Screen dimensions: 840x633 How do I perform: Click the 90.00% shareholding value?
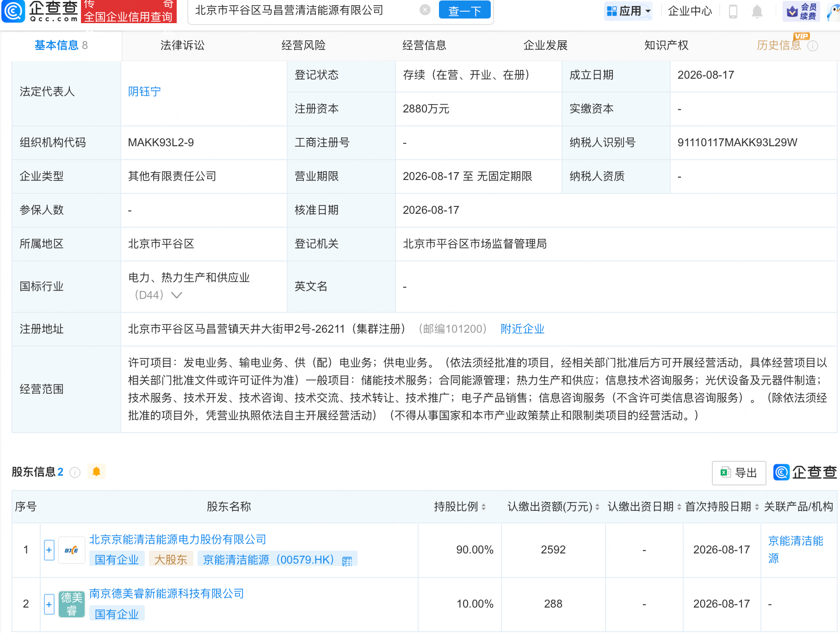pyautogui.click(x=475, y=550)
